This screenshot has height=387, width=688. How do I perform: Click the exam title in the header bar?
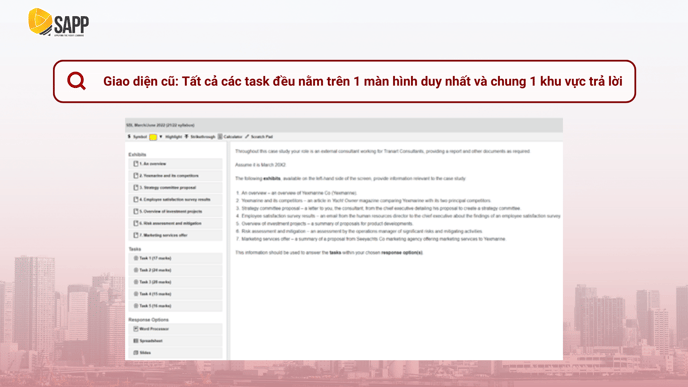pos(160,125)
